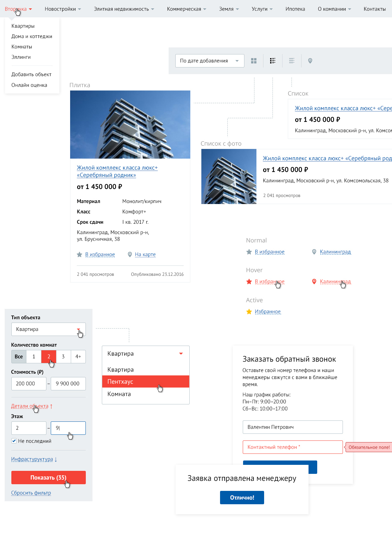This screenshot has height=554, width=392.
Task: Select 4+ rooms option
Action: [x=78, y=357]
